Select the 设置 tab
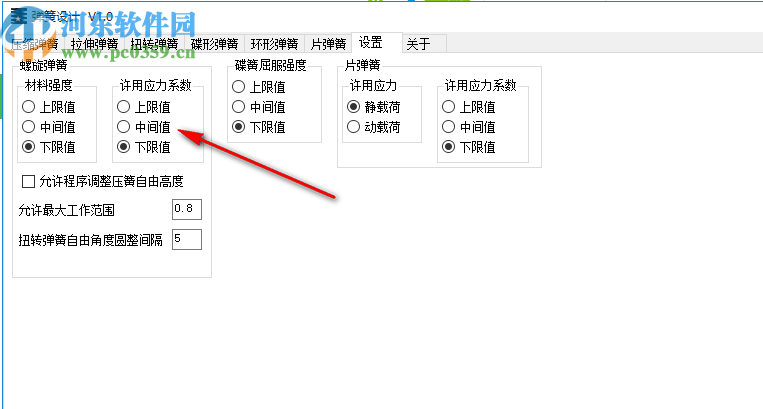Image resolution: width=763 pixels, height=409 pixels. [x=377, y=43]
